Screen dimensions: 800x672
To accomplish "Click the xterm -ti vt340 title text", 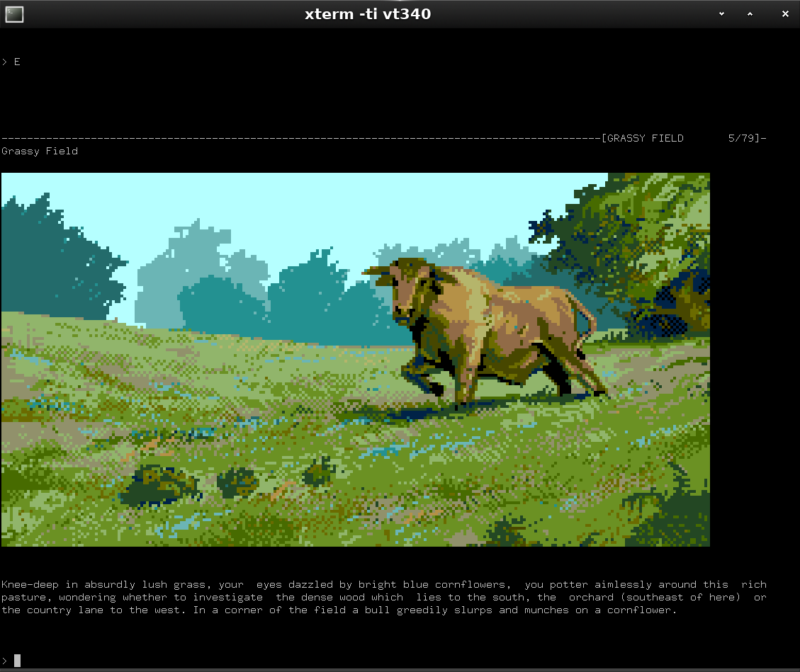I will pos(367,14).
